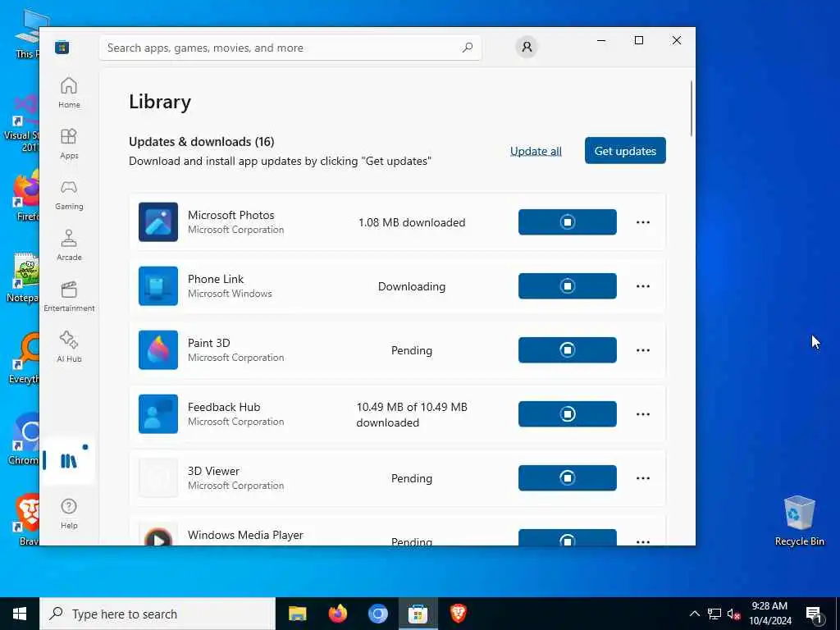Open more options for Feedback Hub
Screen dimensions: 840x630
tap(643, 414)
